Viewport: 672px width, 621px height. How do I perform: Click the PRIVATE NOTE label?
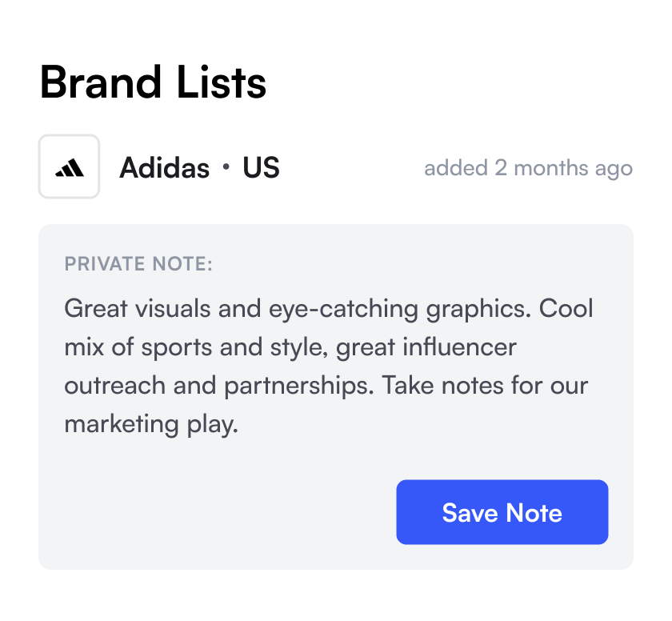[x=138, y=263]
